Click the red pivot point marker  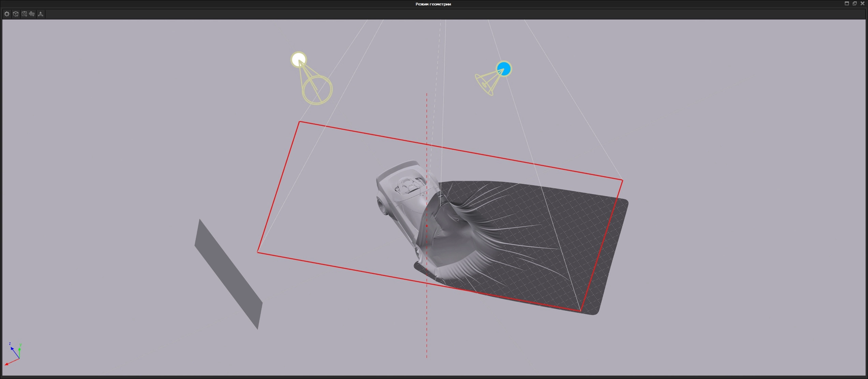coord(426,226)
